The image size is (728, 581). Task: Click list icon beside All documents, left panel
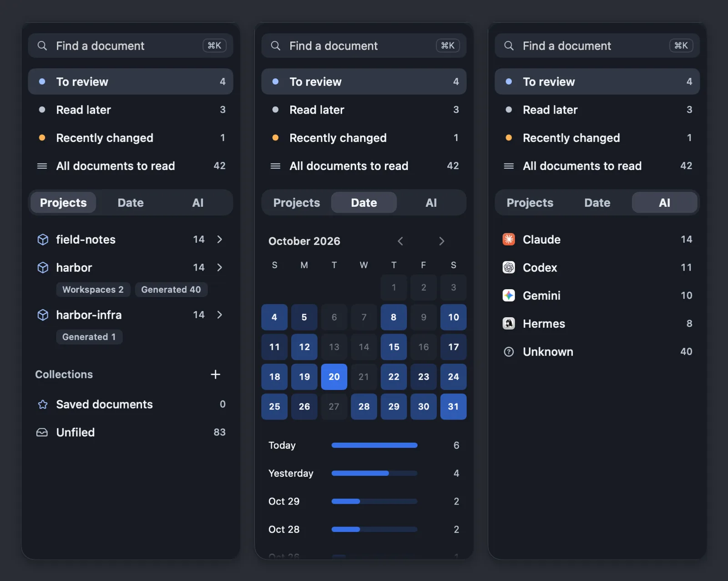(42, 166)
